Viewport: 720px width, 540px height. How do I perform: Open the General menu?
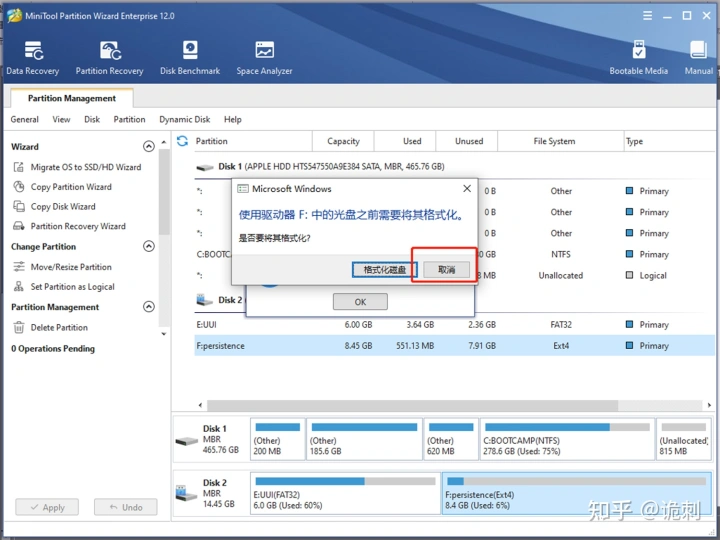pos(24,119)
